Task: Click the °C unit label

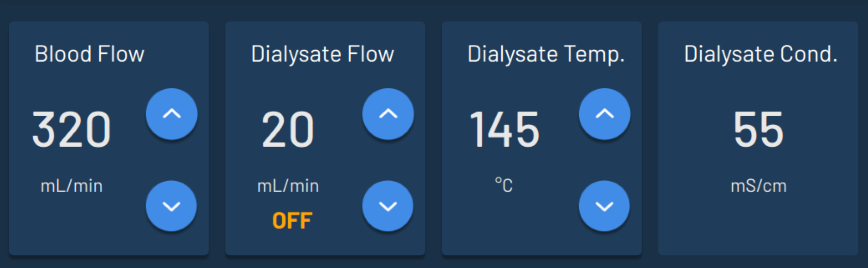Action: [504, 185]
